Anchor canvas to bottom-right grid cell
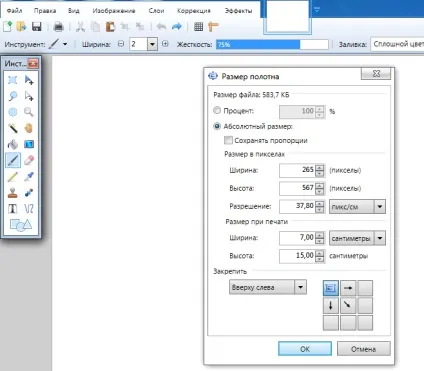 [x=365, y=323]
